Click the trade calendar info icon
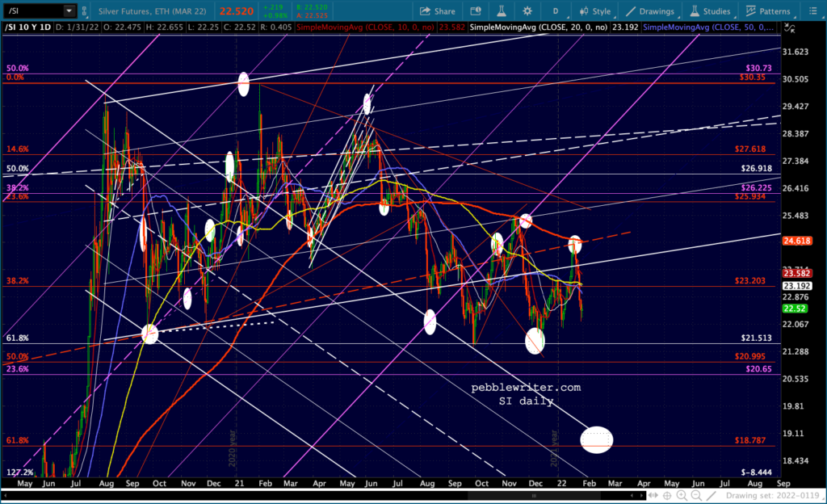The width and height of the screenshot is (827, 504). (475, 11)
